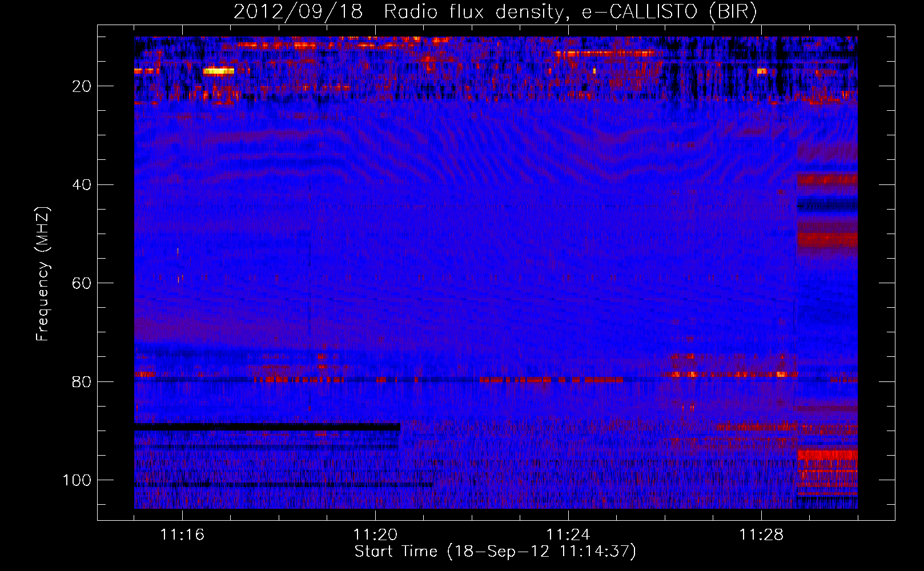Click the 60 MHz frequency tick label

[82, 283]
